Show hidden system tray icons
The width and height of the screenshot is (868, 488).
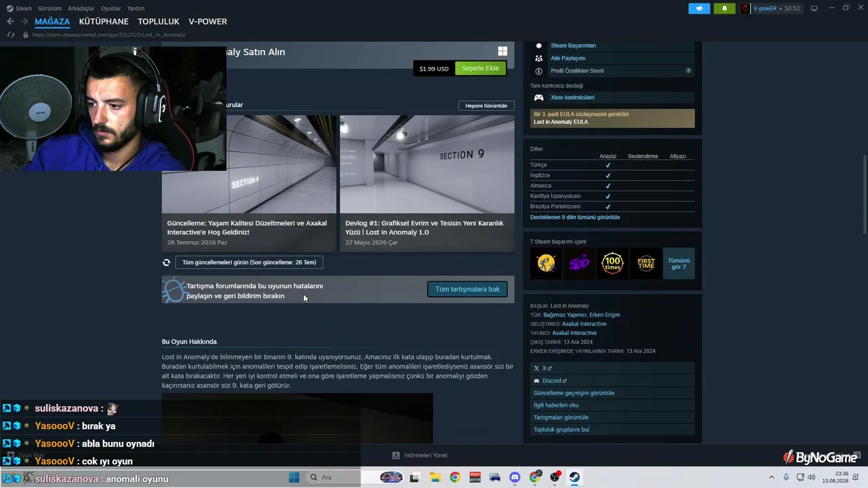point(772,477)
